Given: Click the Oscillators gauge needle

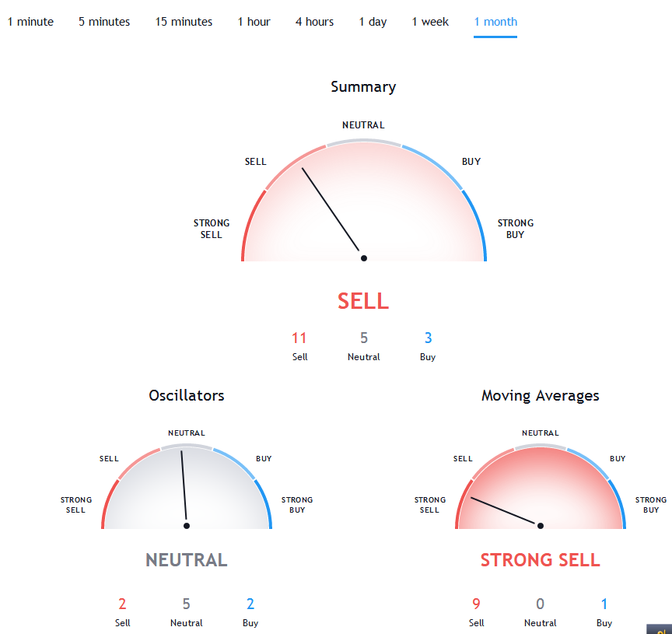Looking at the screenshot, I should pyautogui.click(x=184, y=485).
